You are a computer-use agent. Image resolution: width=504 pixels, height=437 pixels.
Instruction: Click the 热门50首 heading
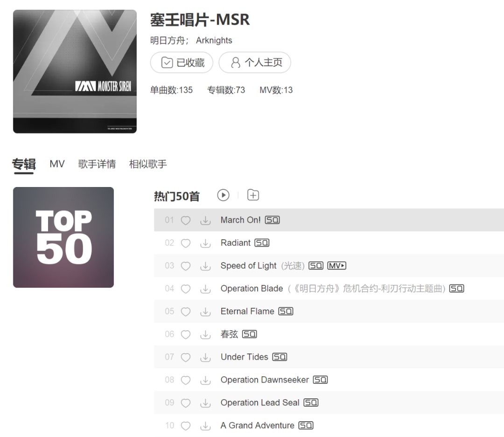click(177, 196)
